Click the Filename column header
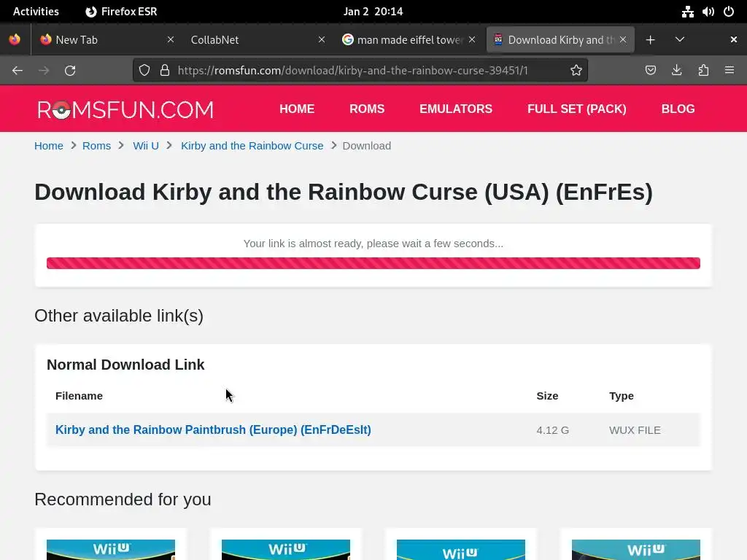Image resolution: width=747 pixels, height=560 pixels. [x=79, y=396]
